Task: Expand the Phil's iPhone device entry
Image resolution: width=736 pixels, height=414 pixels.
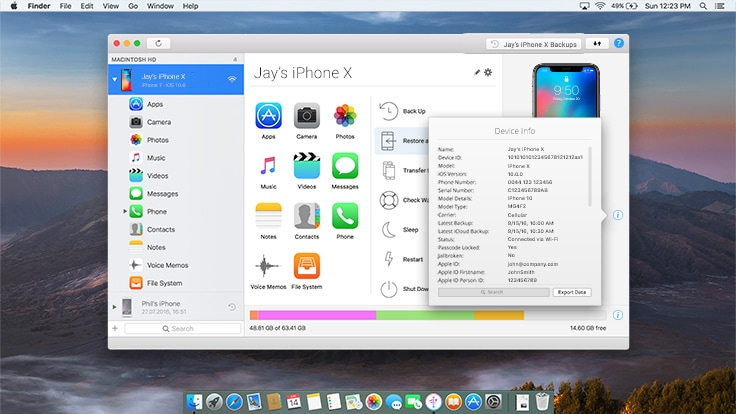Action: [114, 307]
